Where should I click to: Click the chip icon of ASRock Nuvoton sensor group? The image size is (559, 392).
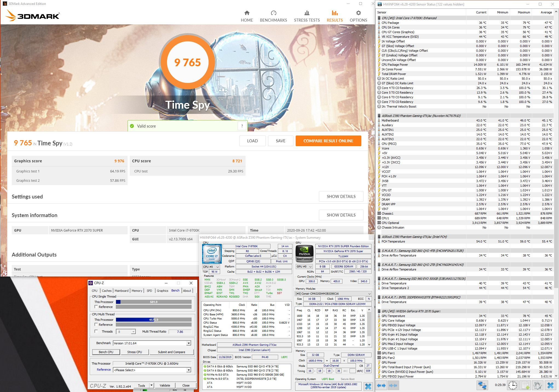coord(379,116)
